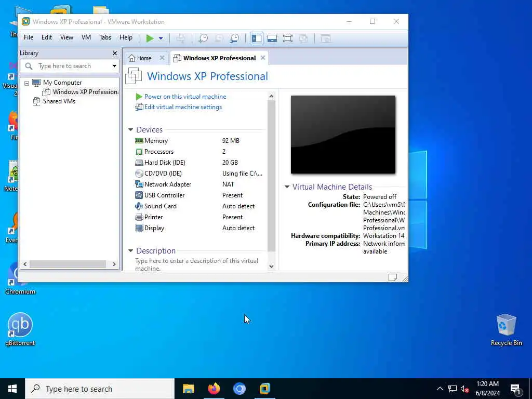532x399 pixels.
Task: Click the Unity mode toolbar icon
Action: pos(303,38)
